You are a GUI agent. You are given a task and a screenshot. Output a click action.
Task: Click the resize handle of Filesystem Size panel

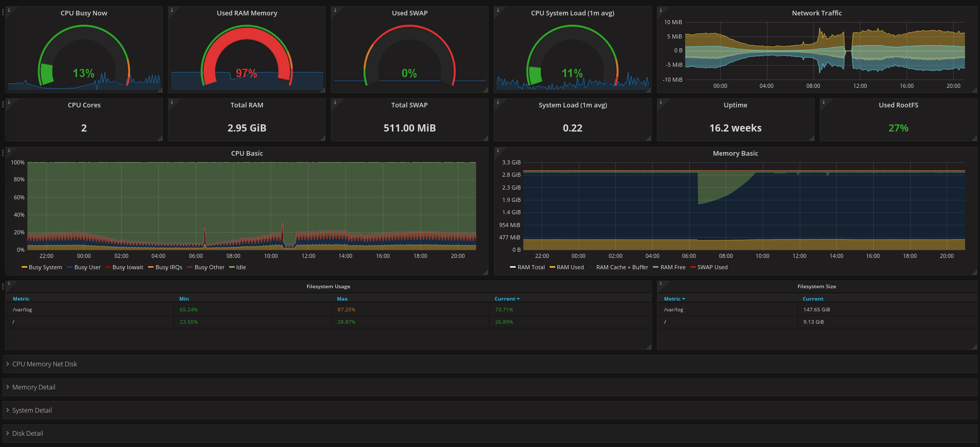[x=975, y=347]
